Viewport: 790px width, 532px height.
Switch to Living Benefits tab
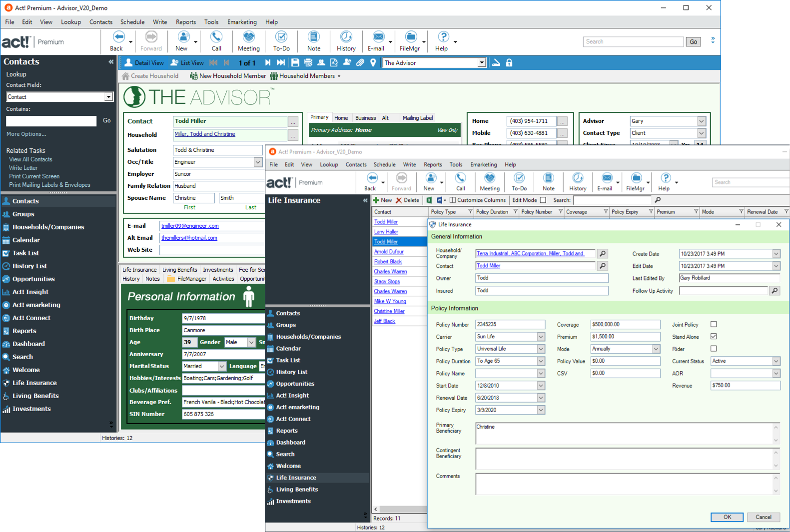point(179,270)
